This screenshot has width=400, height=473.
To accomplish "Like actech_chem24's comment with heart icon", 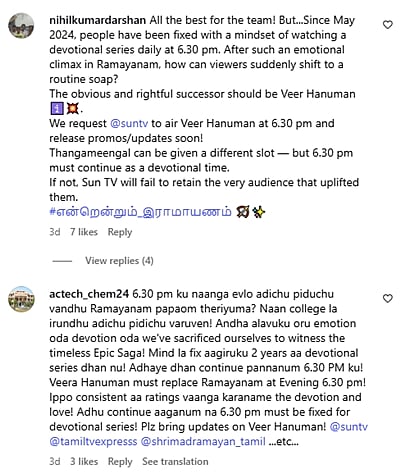I will [x=387, y=299].
